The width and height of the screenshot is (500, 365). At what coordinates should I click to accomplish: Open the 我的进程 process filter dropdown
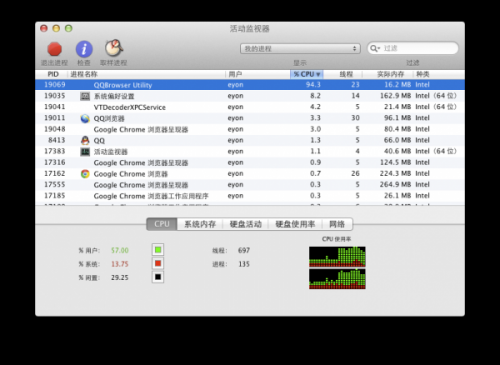[300, 49]
